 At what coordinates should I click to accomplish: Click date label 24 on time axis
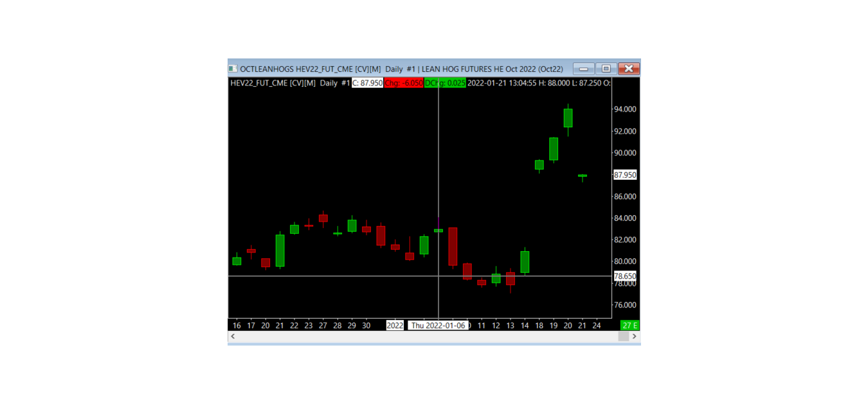[597, 325]
